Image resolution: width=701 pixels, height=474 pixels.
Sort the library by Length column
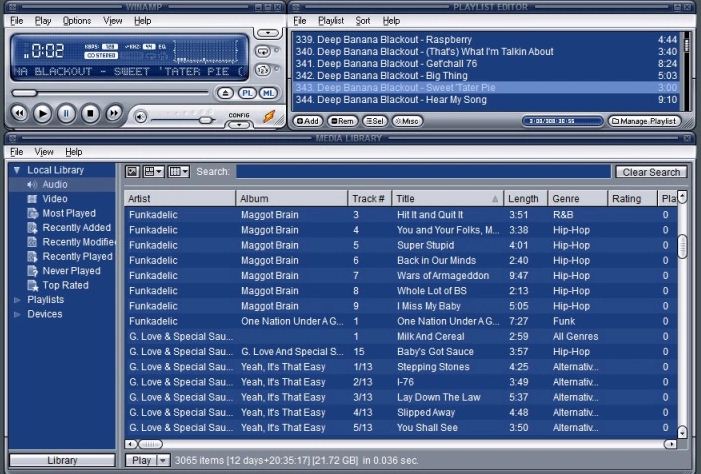pos(526,199)
